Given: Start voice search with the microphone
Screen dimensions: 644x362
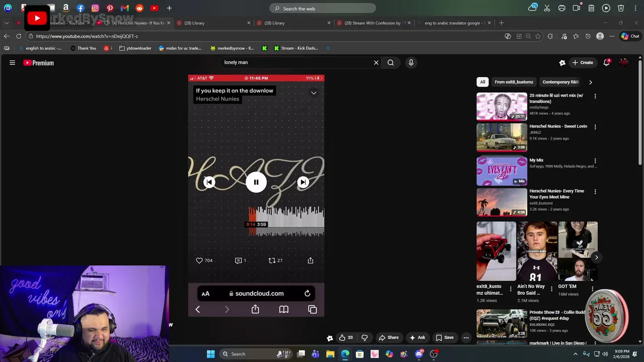Looking at the screenshot, I should click(411, 62).
